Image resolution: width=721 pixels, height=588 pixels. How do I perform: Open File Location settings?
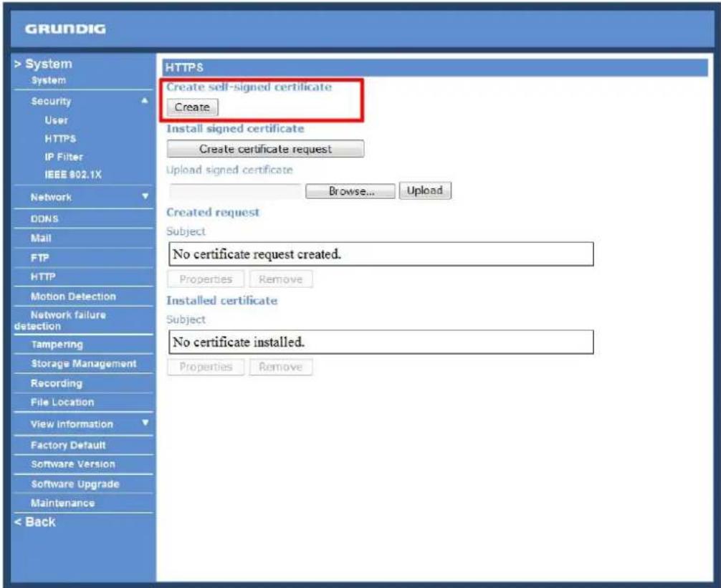coord(62,403)
